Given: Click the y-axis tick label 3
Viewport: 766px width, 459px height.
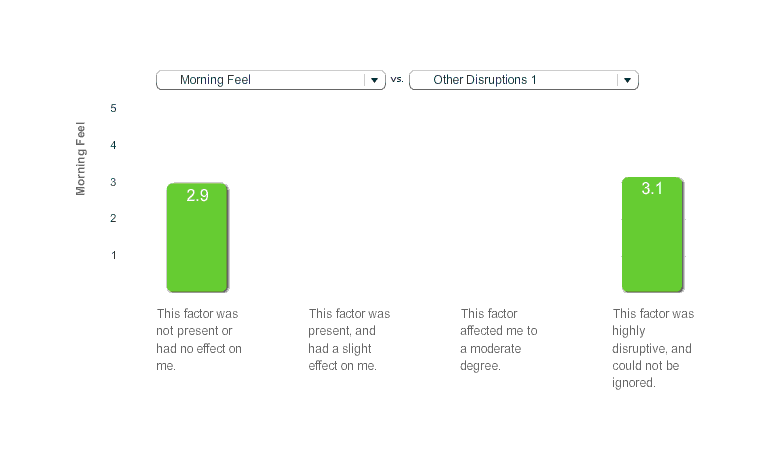Looking at the screenshot, I should [113, 182].
